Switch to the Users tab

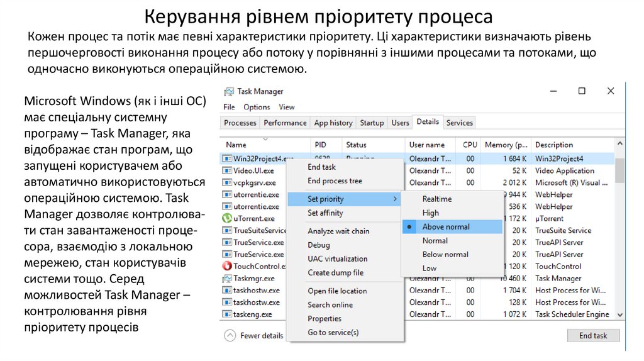click(x=400, y=123)
